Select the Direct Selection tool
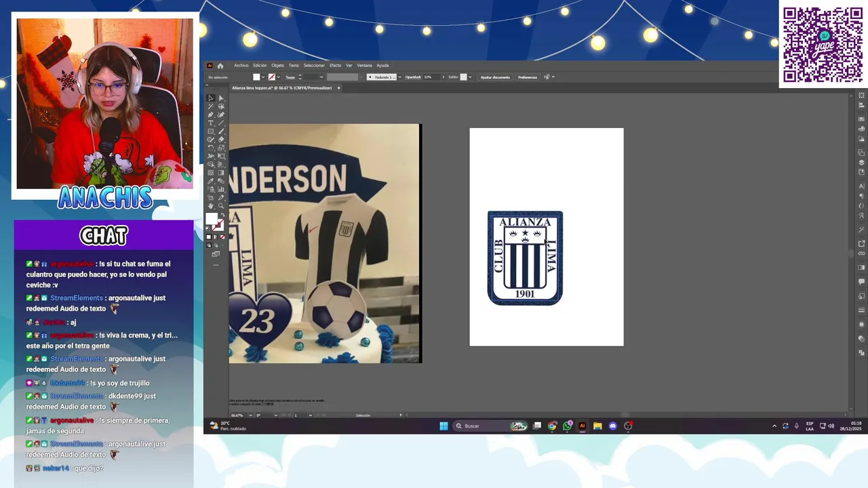 point(221,98)
